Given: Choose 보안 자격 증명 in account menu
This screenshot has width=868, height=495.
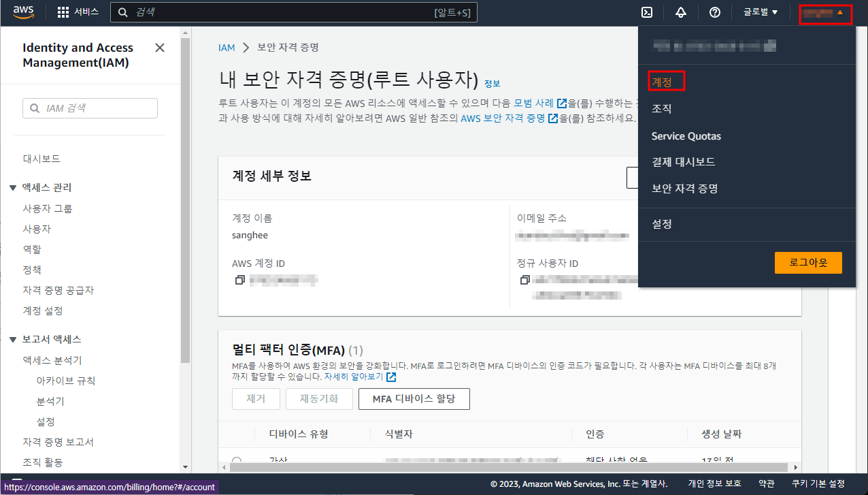Looking at the screenshot, I should coord(685,189).
